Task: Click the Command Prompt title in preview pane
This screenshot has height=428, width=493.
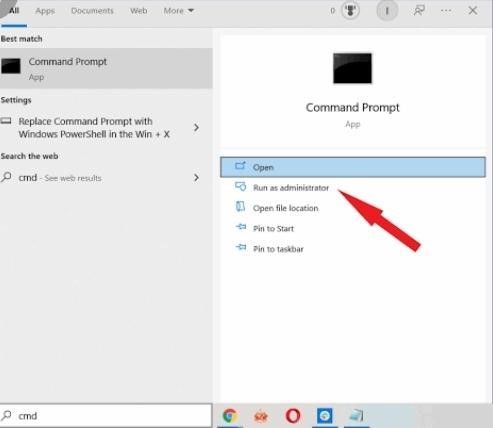Action: click(352, 107)
